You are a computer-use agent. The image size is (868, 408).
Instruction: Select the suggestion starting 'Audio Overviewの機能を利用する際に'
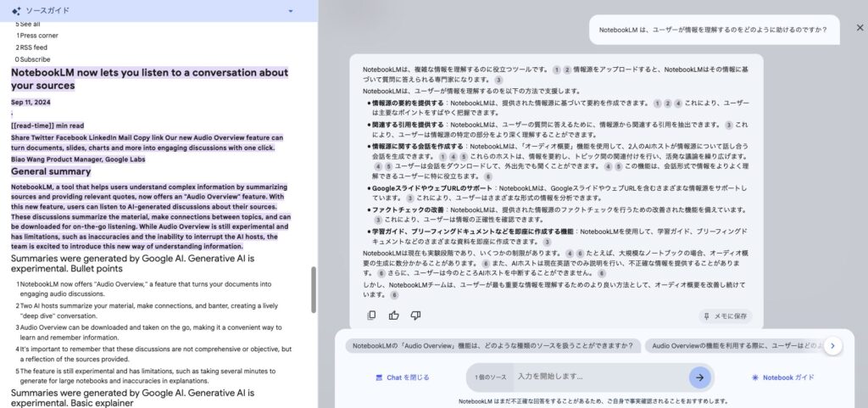point(734,346)
